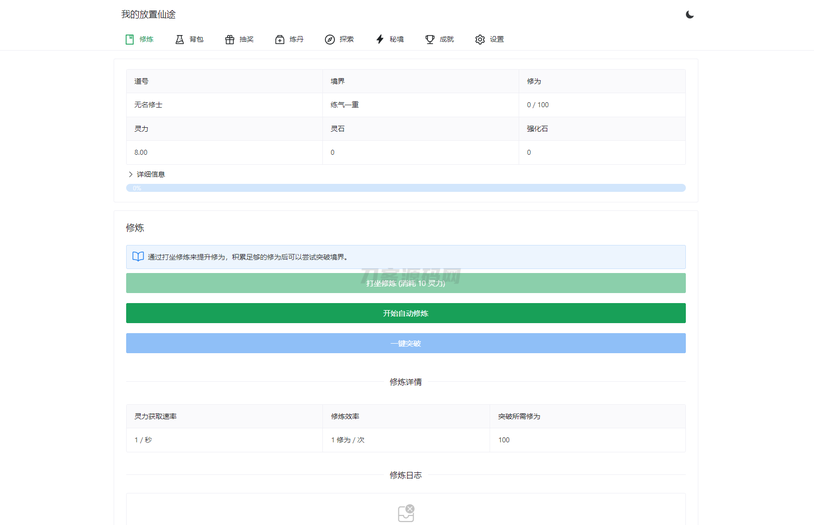This screenshot has width=814, height=525.
Task: Click the empty log placeholder icon
Action: pyautogui.click(x=405, y=513)
